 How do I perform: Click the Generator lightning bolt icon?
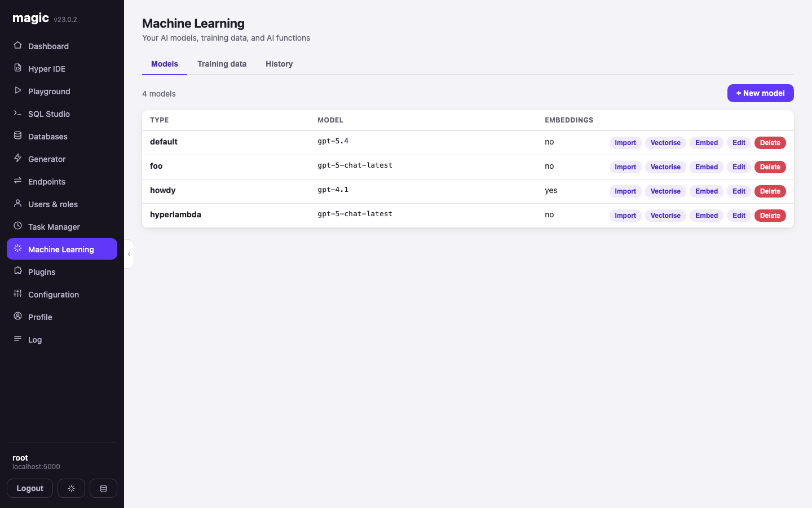click(17, 158)
